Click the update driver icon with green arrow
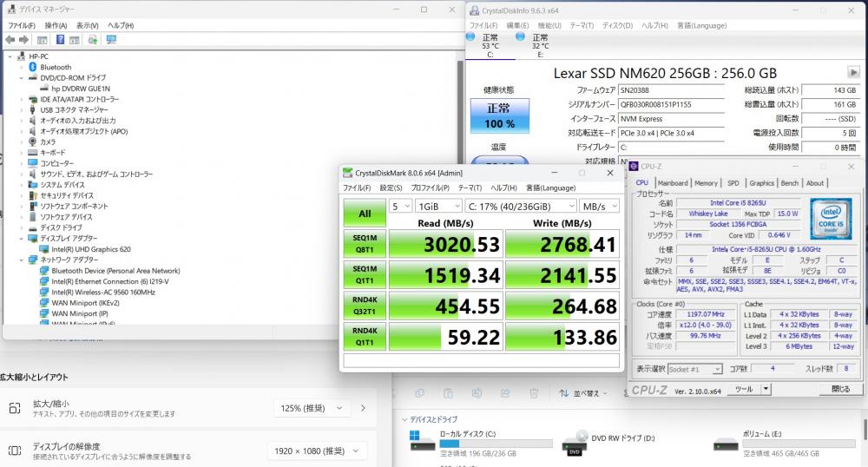Viewport: 868px width, 467px height. pyautogui.click(x=93, y=40)
